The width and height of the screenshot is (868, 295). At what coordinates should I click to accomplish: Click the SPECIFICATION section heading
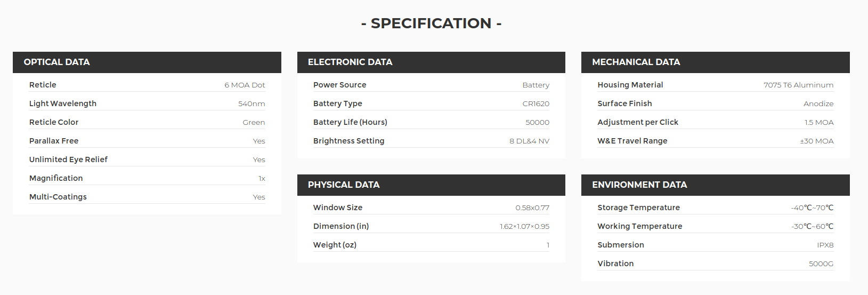431,23
